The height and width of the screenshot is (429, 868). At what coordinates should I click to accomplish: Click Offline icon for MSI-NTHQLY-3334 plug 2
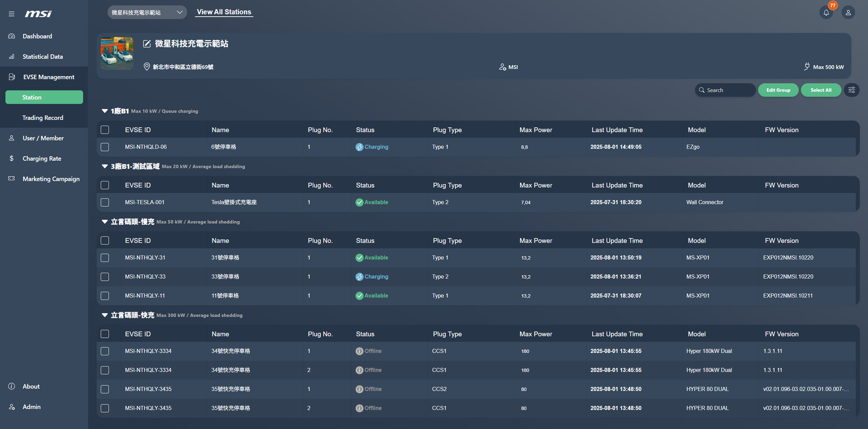click(359, 370)
